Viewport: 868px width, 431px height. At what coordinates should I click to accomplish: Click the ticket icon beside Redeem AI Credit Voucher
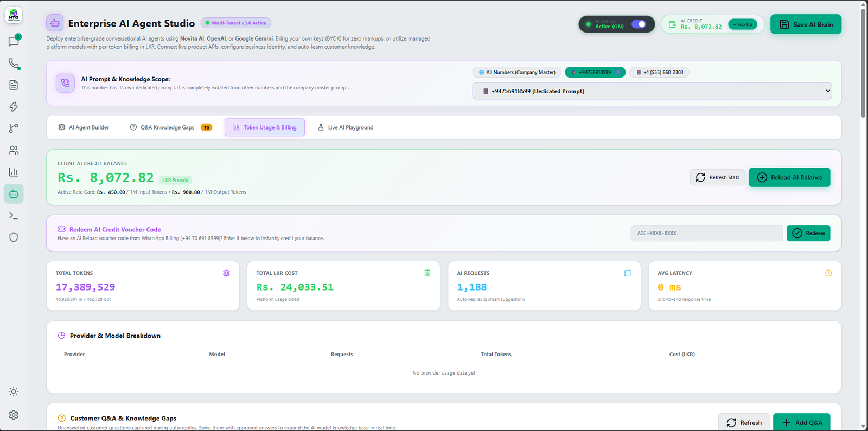pos(62,229)
